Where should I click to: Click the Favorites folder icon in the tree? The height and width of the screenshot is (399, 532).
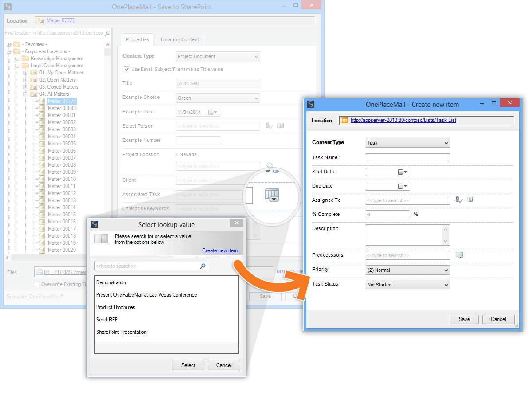click(17, 44)
